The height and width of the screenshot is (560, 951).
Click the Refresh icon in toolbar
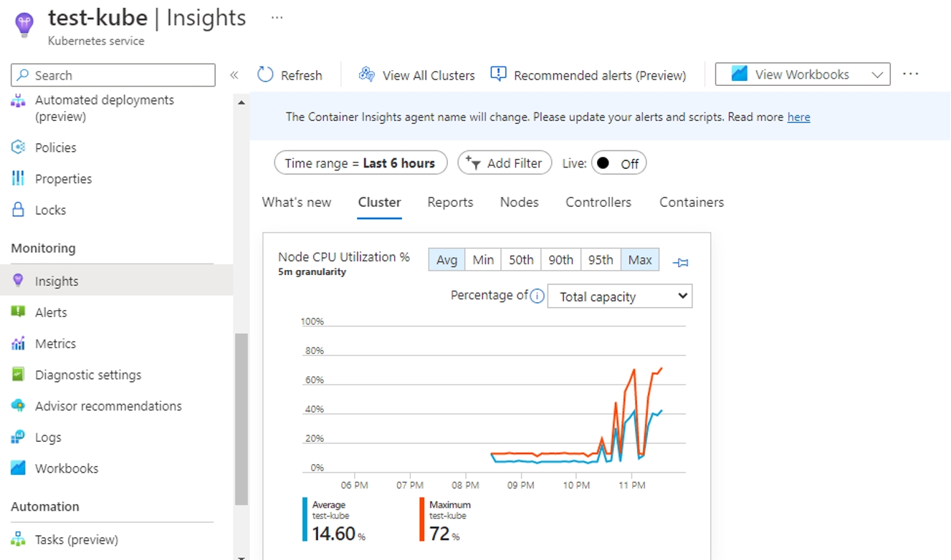click(265, 74)
